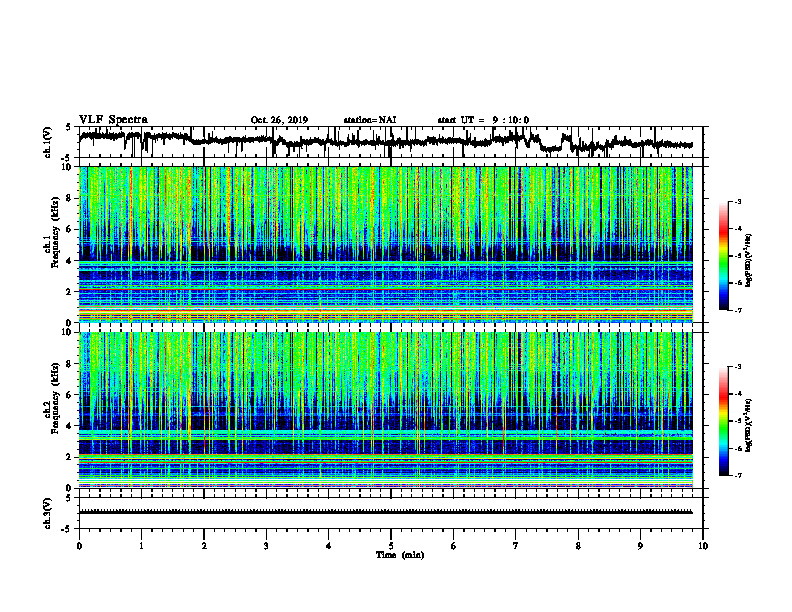
Task: Click the time axis tick label "9"
Action: click(x=640, y=546)
